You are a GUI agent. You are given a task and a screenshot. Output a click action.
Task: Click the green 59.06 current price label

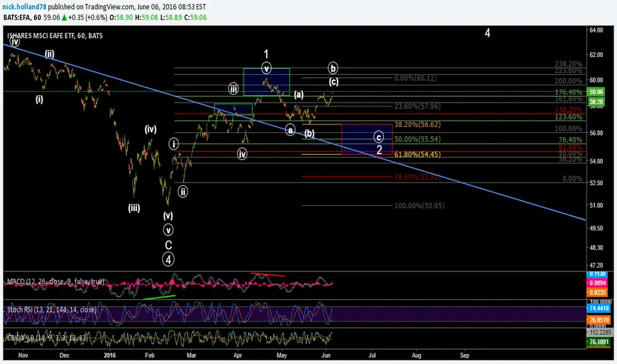click(x=596, y=92)
